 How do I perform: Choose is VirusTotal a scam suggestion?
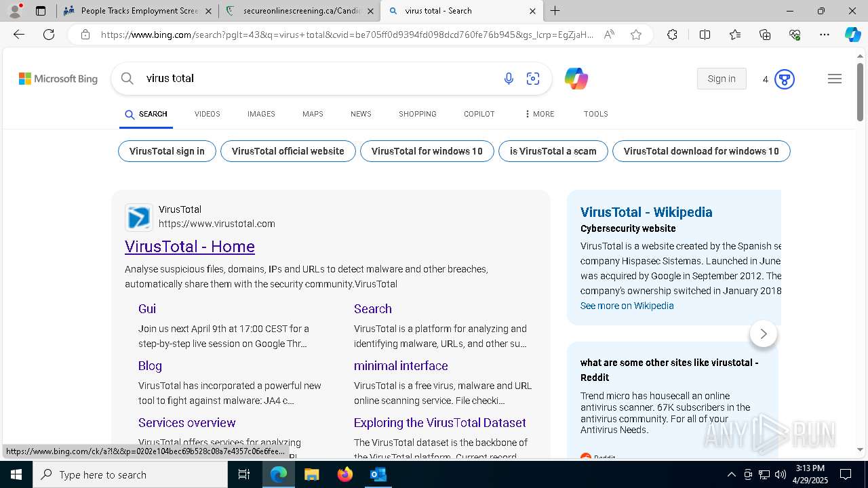coord(553,151)
